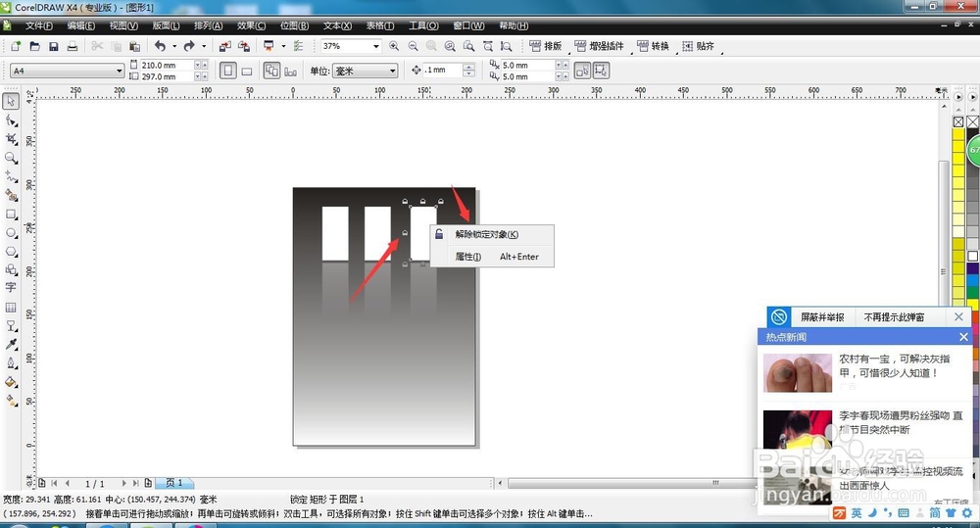Image resolution: width=980 pixels, height=528 pixels.
Task: Open the units 毫米 dropdown
Action: click(x=393, y=71)
